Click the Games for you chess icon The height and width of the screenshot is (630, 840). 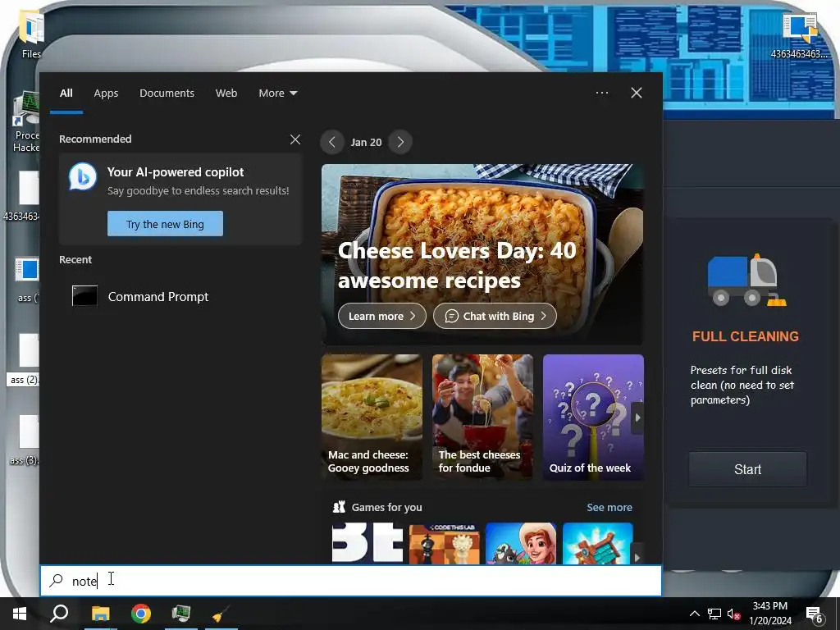tap(339, 507)
